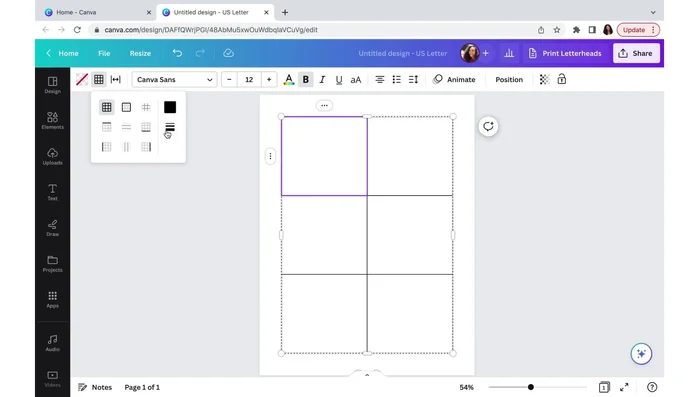
Task: Open Notes panel
Action: (x=95, y=387)
